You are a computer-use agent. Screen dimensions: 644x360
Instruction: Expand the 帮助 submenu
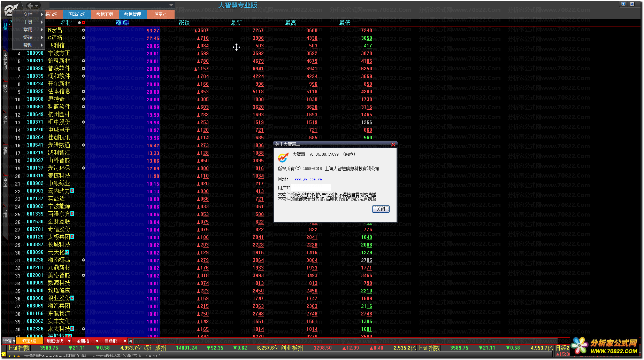pyautogui.click(x=29, y=45)
